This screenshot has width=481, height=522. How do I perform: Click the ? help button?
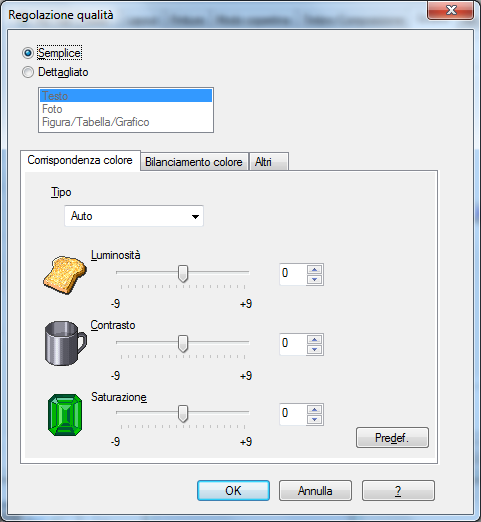coord(398,491)
